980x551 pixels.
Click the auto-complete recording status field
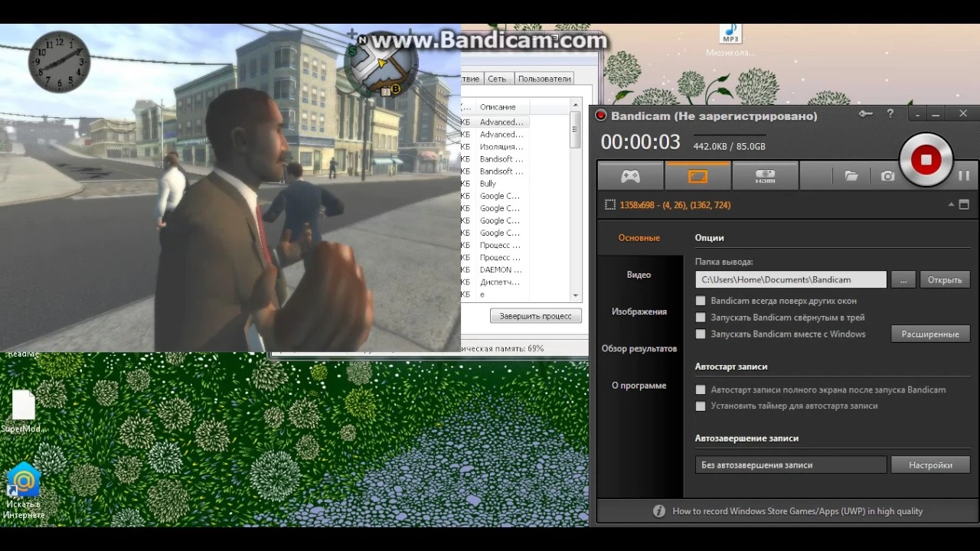coord(791,465)
